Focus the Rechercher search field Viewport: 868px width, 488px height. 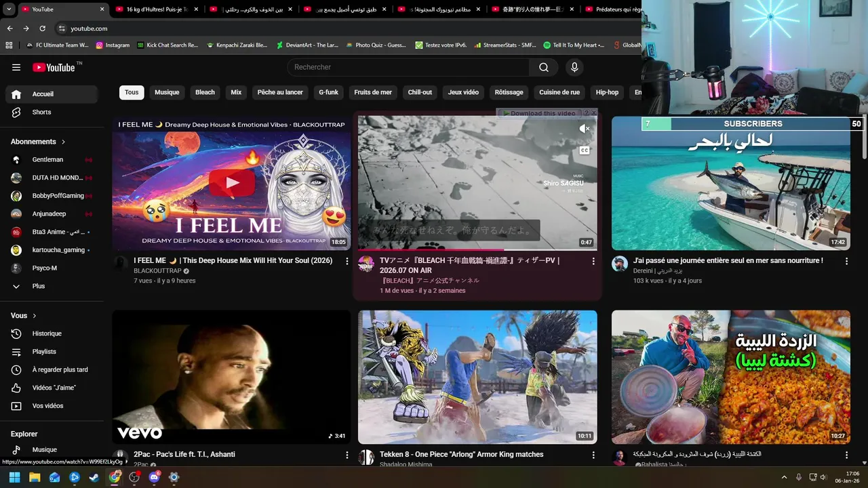pos(408,67)
